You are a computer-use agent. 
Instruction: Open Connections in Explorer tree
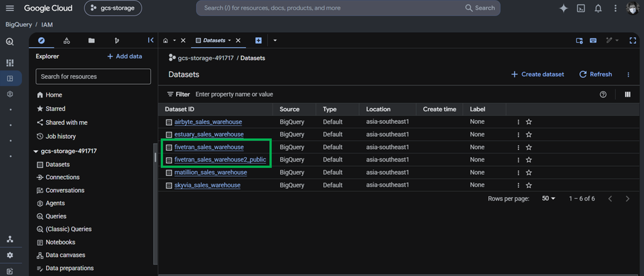click(58, 177)
